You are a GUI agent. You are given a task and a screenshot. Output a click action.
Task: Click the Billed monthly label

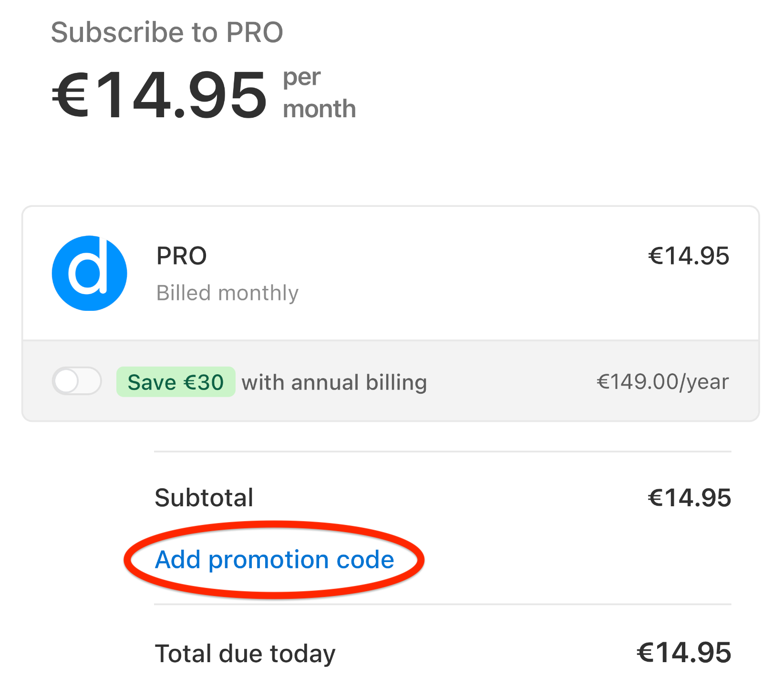click(x=227, y=293)
